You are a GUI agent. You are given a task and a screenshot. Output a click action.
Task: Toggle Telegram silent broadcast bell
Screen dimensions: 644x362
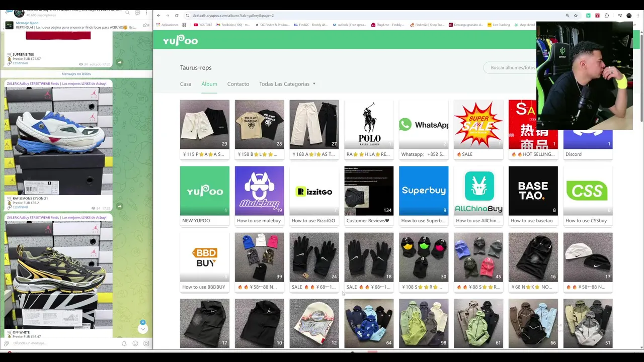tap(124, 343)
